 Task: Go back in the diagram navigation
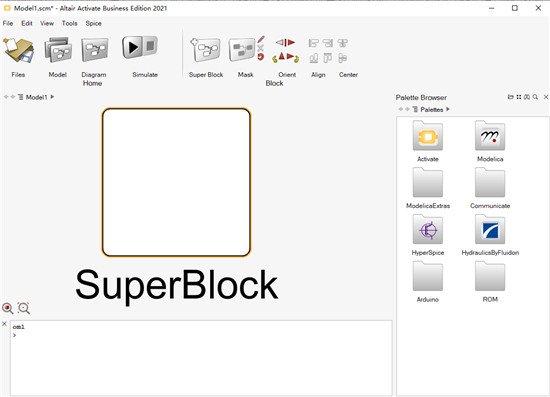point(6,97)
